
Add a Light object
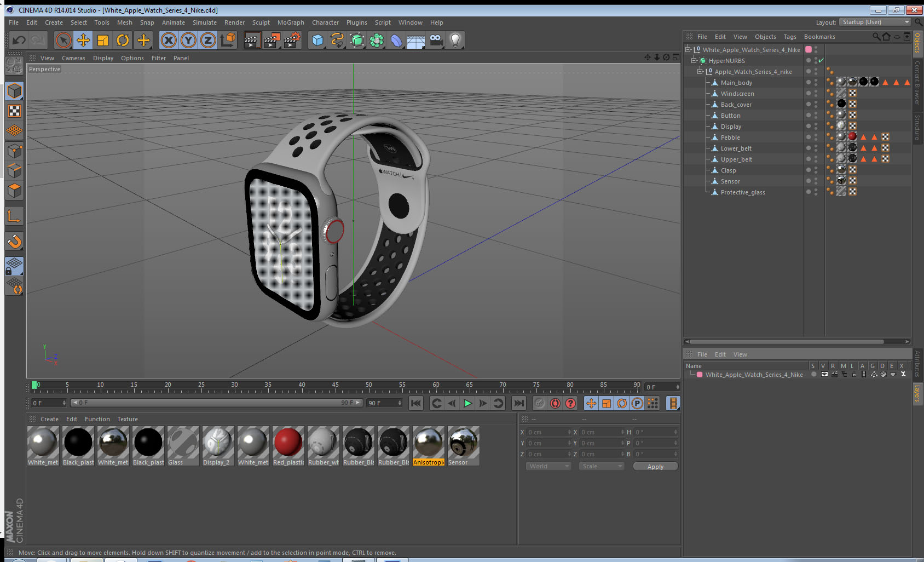(455, 40)
